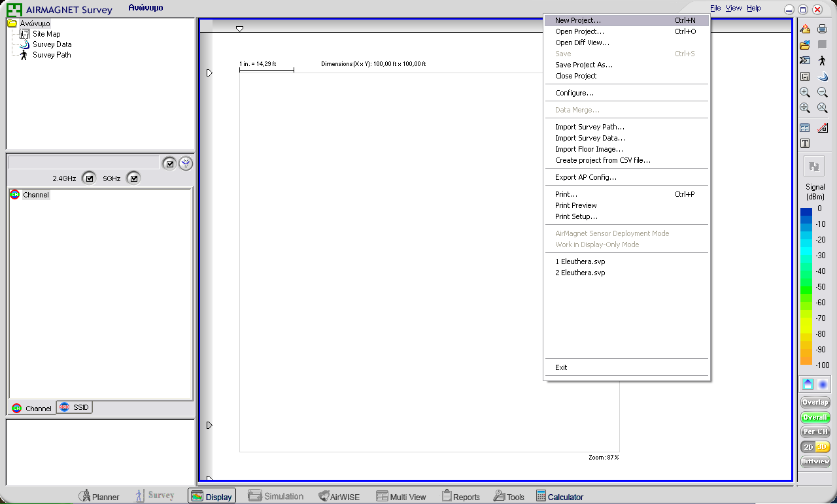Toggle the Overall signal view button
This screenshot has width=837, height=504.
(815, 417)
